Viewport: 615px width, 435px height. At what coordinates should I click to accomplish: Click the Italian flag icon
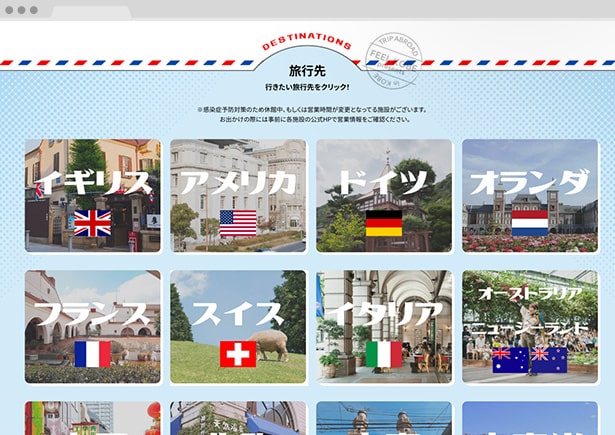[x=384, y=354]
